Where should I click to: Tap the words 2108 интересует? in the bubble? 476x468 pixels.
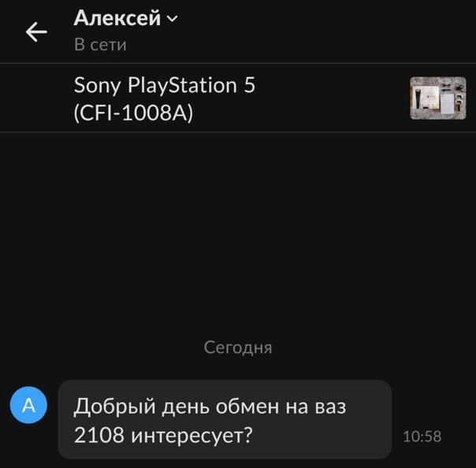point(163,435)
